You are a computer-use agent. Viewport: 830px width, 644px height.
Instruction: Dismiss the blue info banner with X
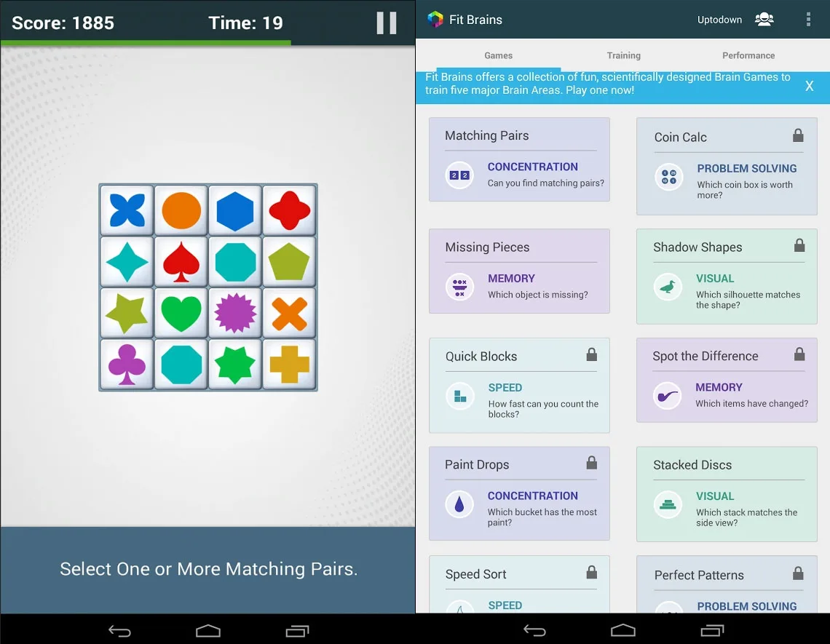click(x=810, y=86)
